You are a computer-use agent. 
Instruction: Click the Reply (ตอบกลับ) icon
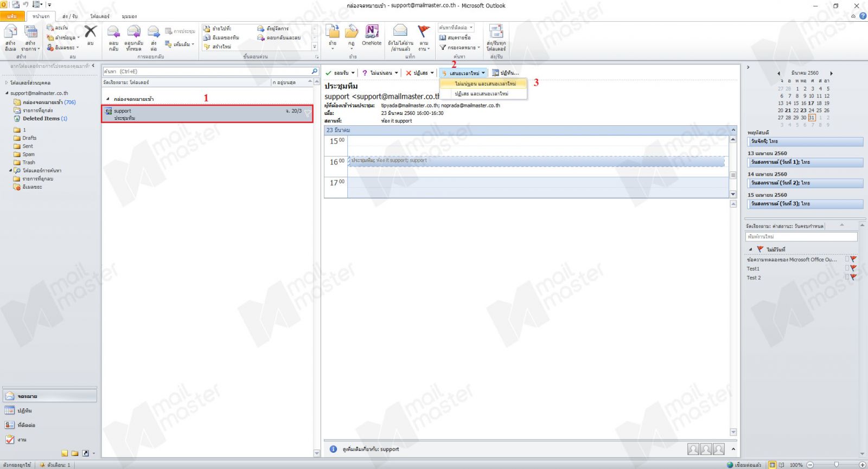[113, 33]
